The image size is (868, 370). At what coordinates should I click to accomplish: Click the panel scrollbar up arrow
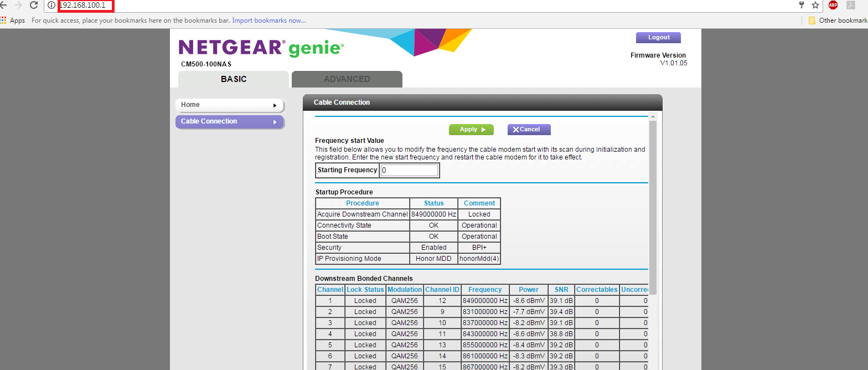pyautogui.click(x=653, y=117)
